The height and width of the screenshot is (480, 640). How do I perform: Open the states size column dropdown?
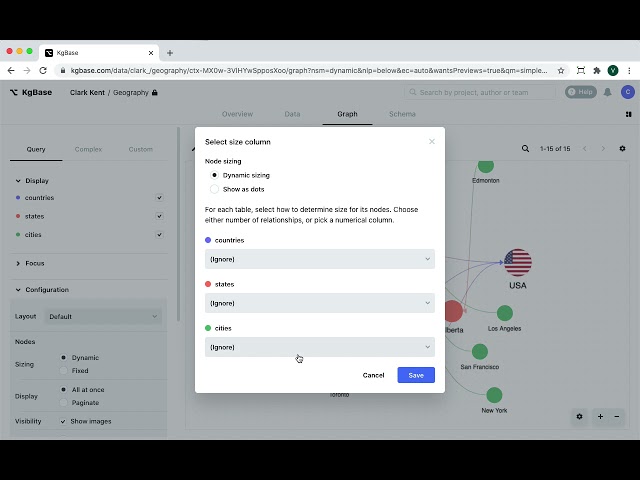[320, 303]
